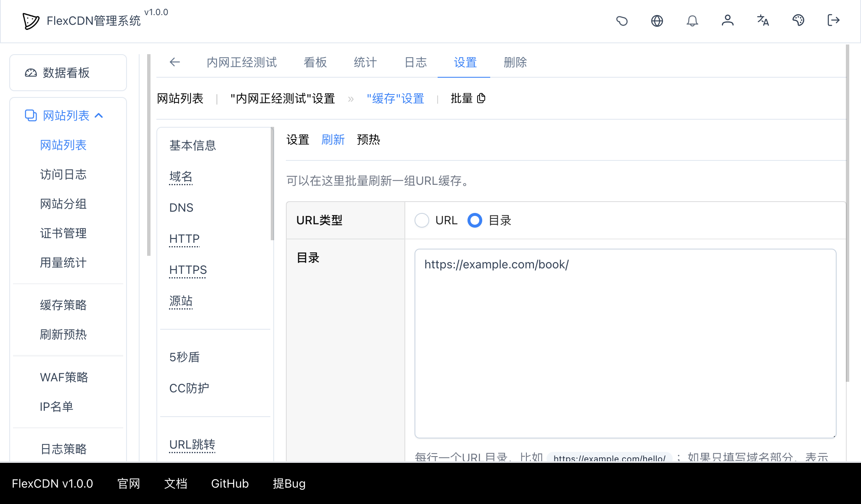Select the URL radio option
This screenshot has height=504, width=861.
(422, 220)
